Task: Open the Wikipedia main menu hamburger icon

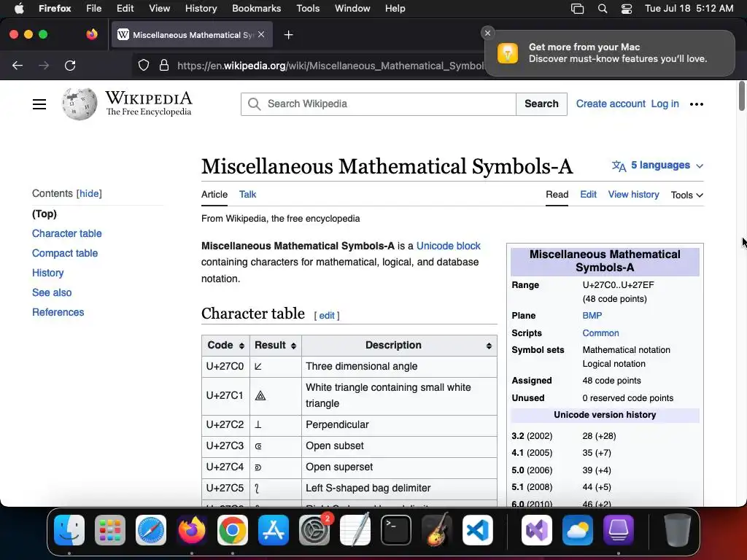Action: point(39,104)
